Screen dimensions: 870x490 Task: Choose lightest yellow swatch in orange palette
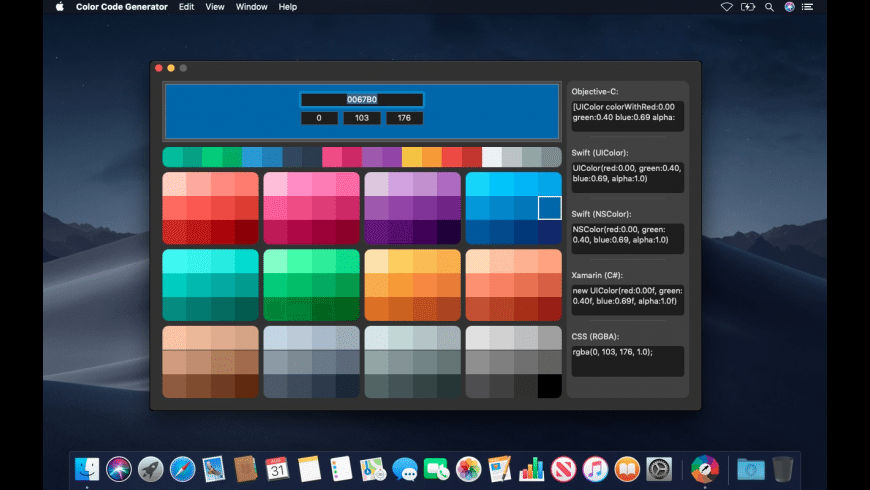[x=376, y=261]
